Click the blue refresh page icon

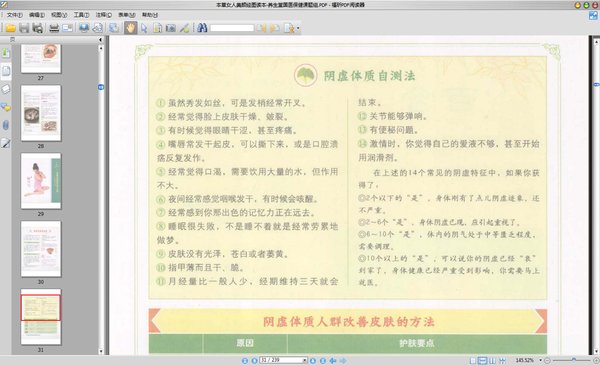(114, 28)
